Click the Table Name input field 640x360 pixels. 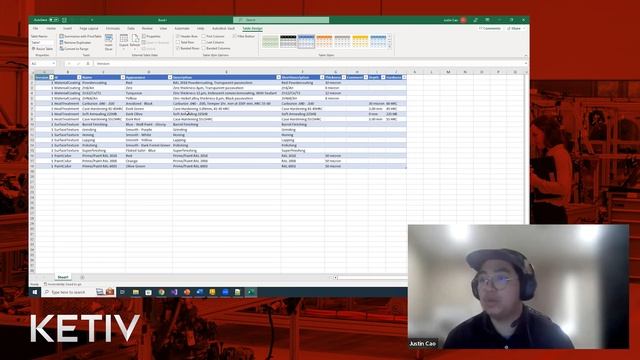42,42
